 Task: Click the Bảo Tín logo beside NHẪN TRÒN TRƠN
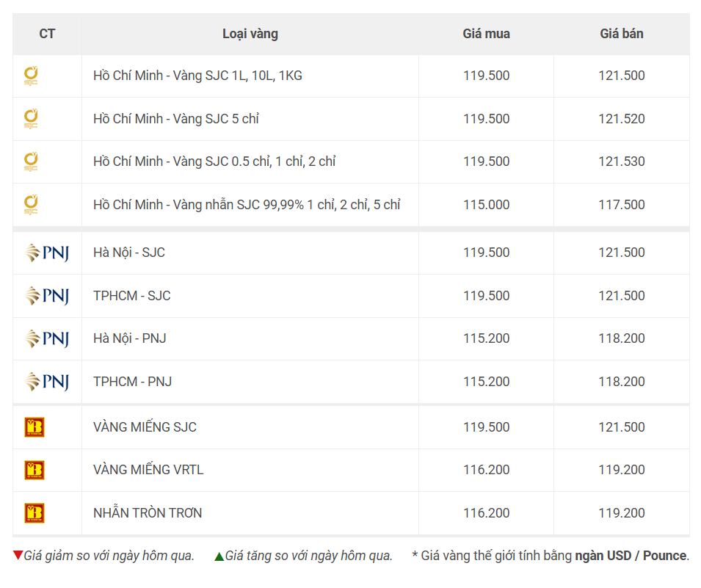pyautogui.click(x=34, y=513)
